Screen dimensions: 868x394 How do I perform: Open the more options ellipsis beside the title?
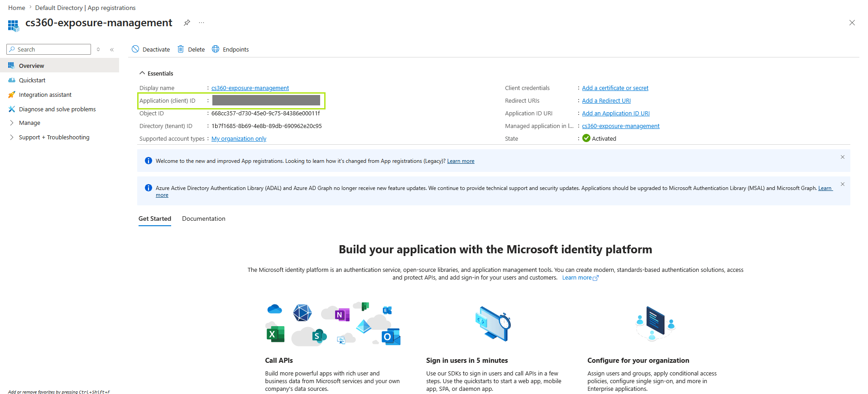(x=201, y=23)
